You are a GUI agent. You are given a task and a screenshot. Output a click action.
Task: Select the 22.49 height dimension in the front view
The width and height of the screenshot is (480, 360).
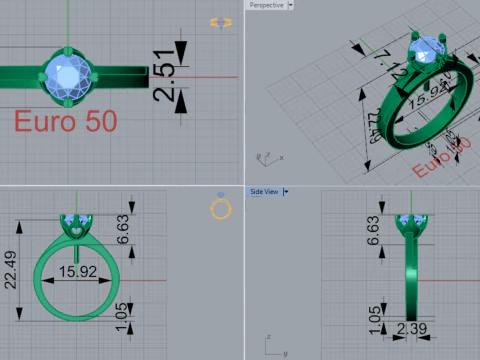point(10,270)
